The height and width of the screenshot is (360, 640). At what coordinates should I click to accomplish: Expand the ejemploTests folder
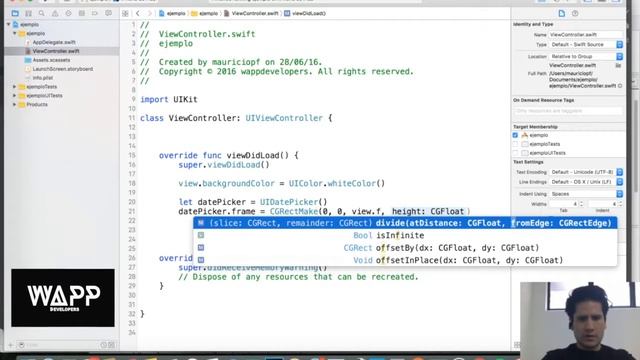(x=15, y=87)
